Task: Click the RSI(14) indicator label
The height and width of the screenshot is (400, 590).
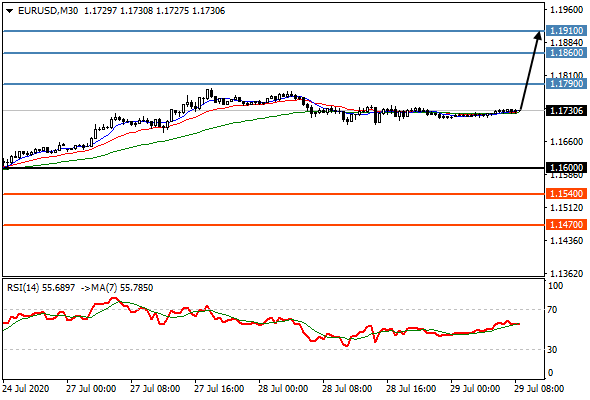Action: tap(41, 288)
